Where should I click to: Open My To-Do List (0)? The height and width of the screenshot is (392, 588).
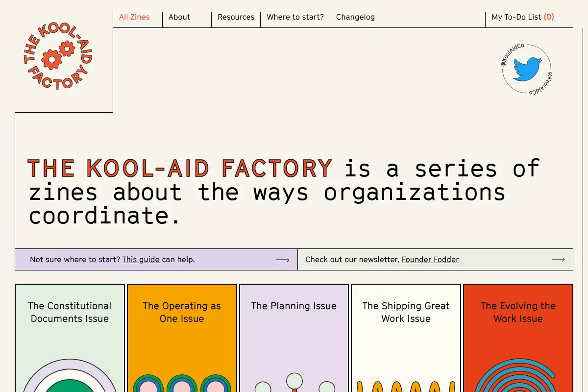[x=523, y=17]
